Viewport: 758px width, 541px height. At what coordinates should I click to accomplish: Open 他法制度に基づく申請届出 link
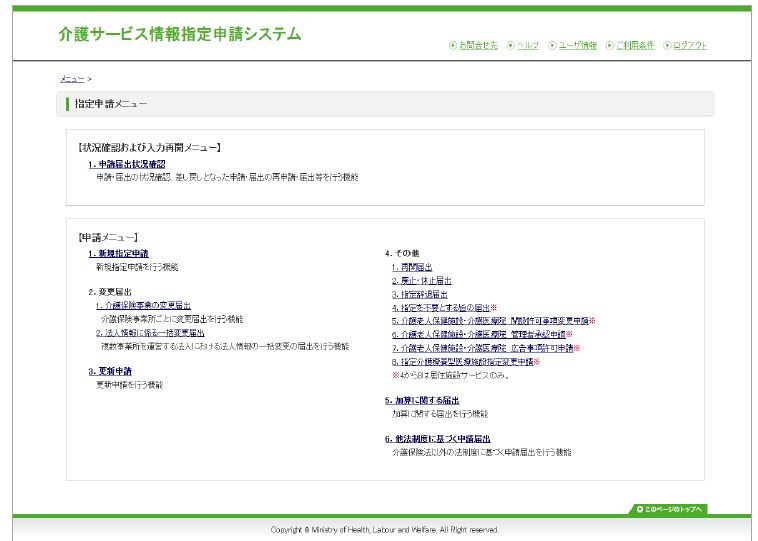(x=437, y=439)
